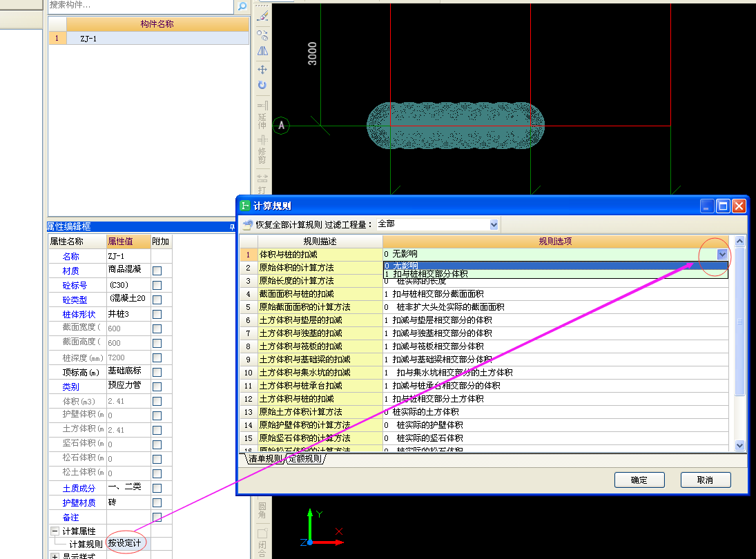Click the search magnifier icon for components

coord(242,6)
